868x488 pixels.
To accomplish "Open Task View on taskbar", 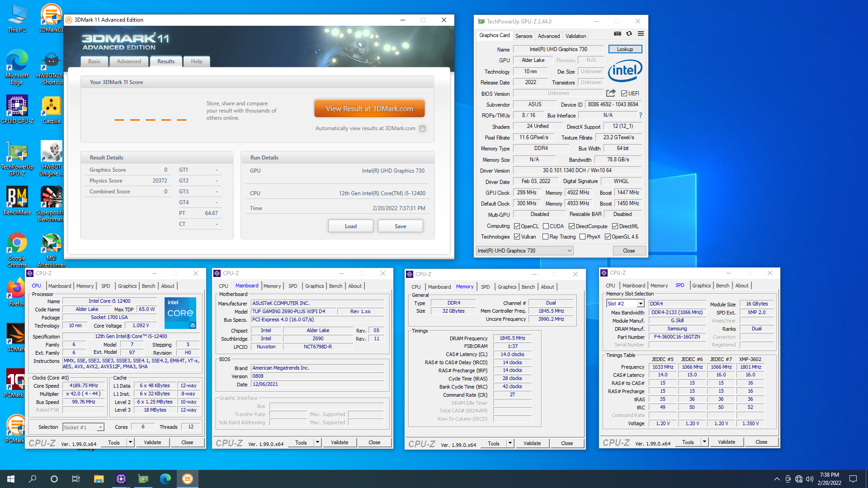I will coord(76,479).
